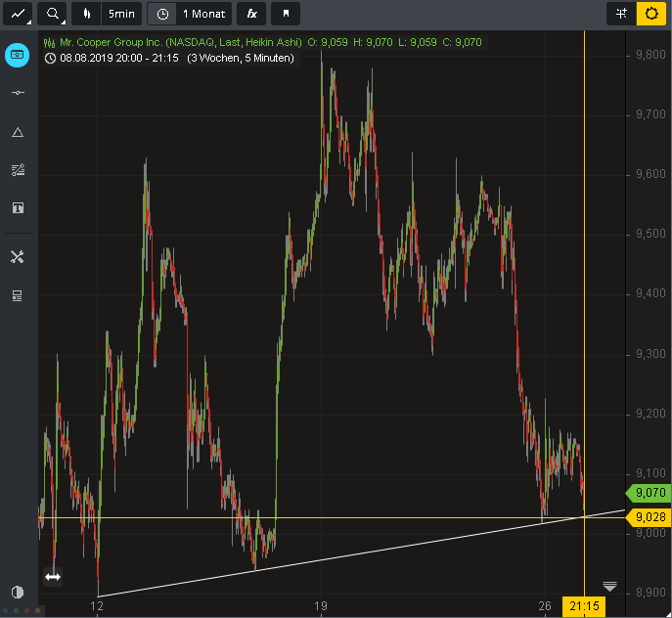
Task: Open the 1 Monat period dropdown
Action: 204,14
